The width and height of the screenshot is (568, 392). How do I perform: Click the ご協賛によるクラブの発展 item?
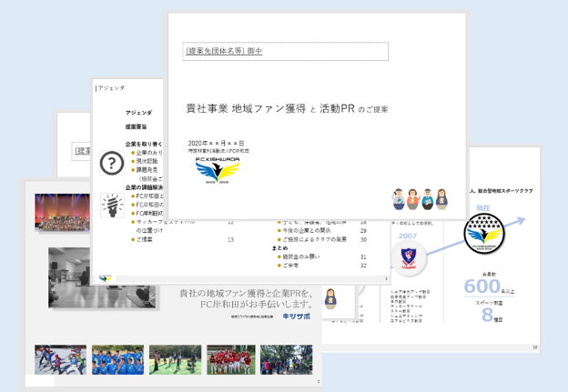tap(314, 239)
